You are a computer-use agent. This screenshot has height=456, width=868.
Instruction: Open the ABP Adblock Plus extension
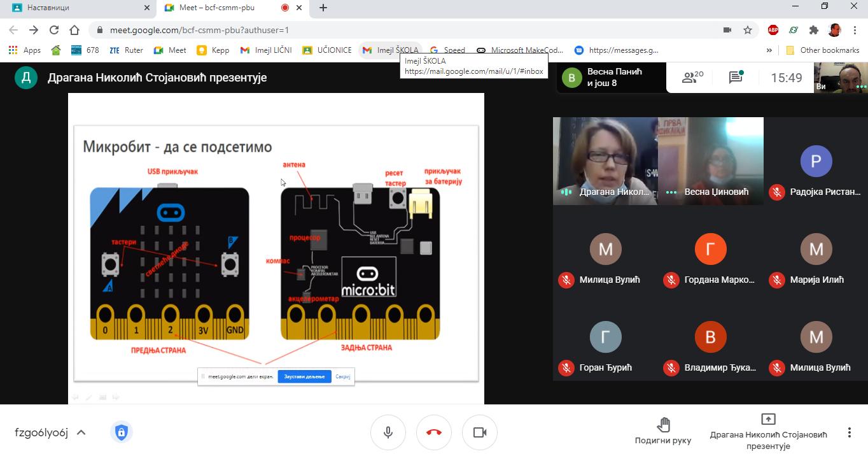(x=773, y=30)
